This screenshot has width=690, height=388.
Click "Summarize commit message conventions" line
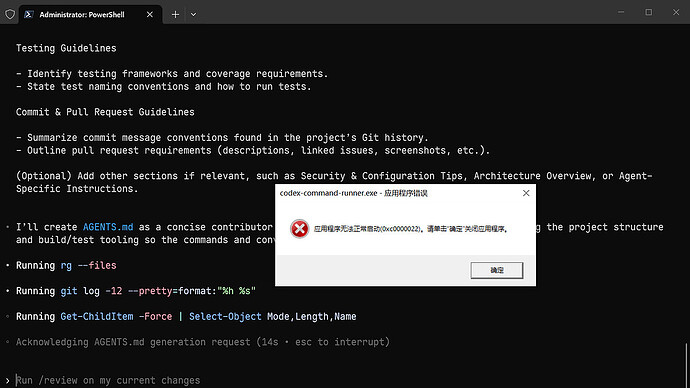pyautogui.click(x=222, y=137)
